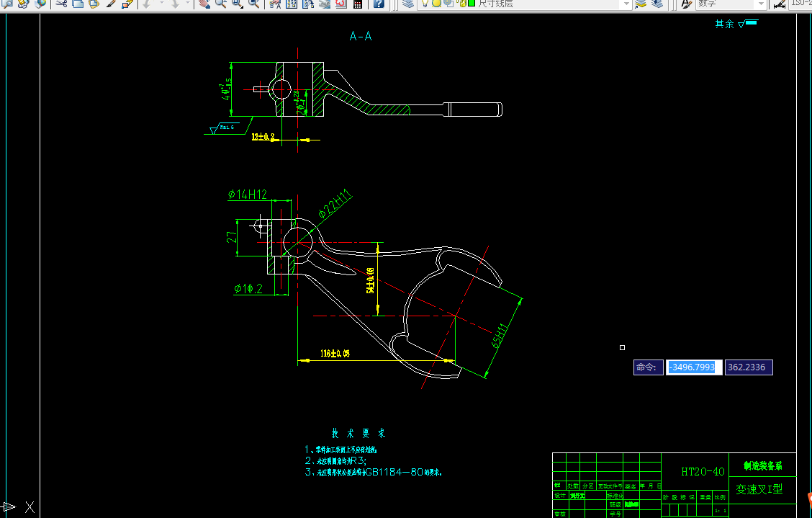Click the Undo arrow icon

coord(147,3)
